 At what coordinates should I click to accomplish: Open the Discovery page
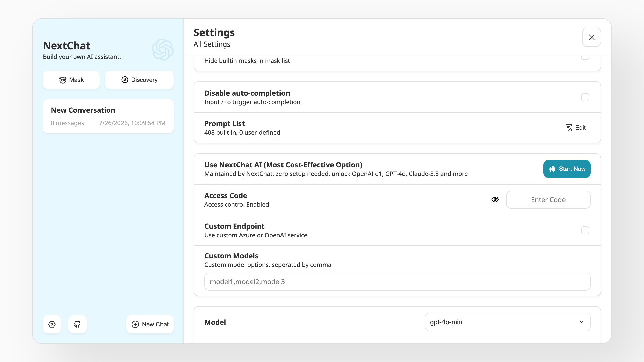139,80
